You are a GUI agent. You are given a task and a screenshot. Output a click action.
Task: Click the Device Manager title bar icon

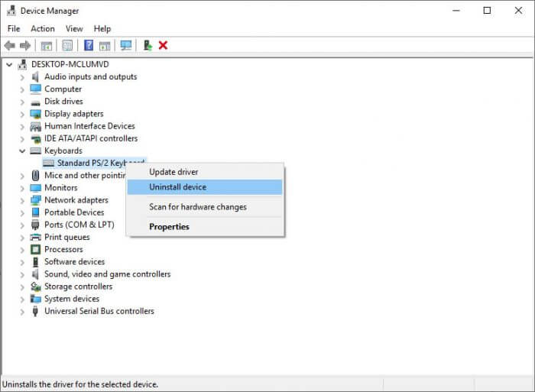point(11,11)
